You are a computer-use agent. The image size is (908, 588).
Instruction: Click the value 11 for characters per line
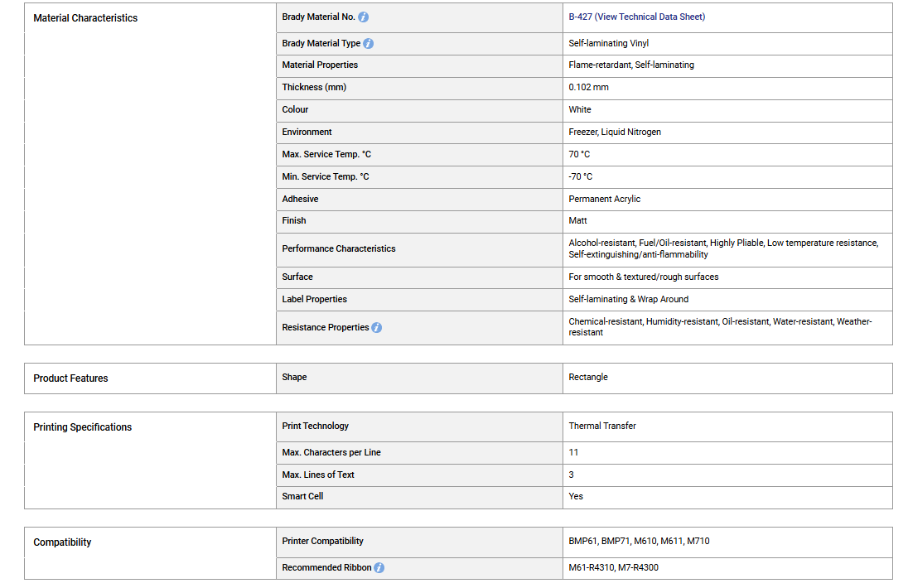(573, 452)
